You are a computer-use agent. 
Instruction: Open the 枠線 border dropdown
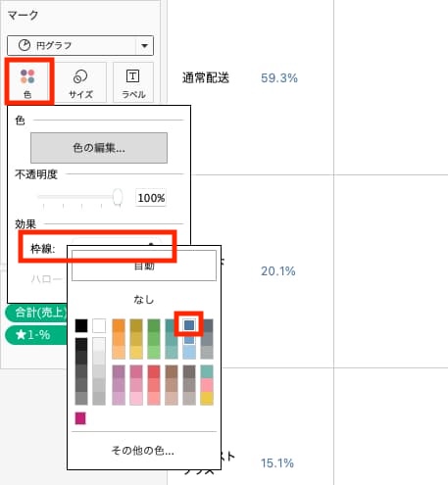(117, 245)
